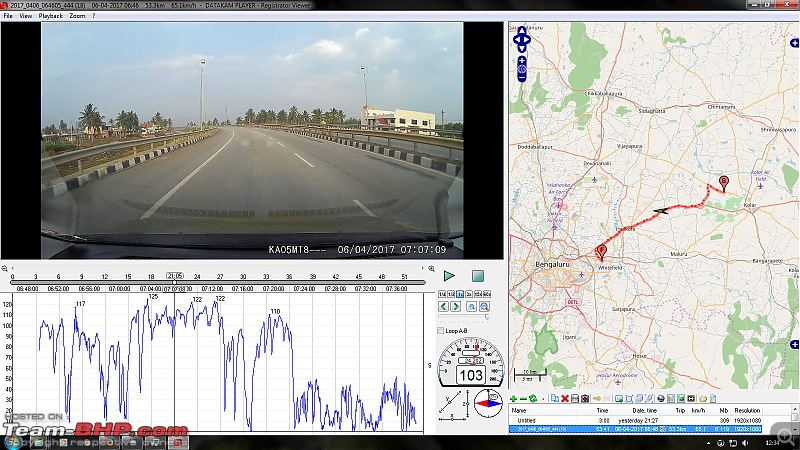Set playback speed to 2x
Screen dimensions: 800x450
[x=469, y=294]
